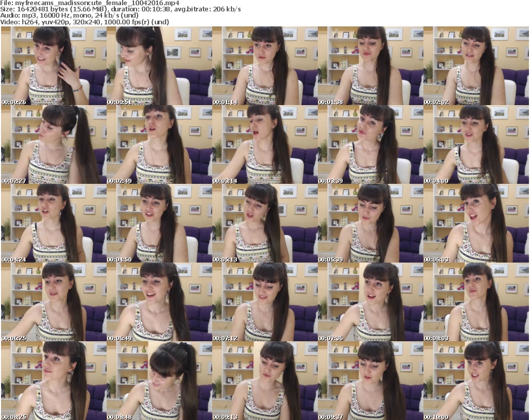Select the thumbnail timestamped 00:04:00
530x420 pixels.
click(476, 144)
